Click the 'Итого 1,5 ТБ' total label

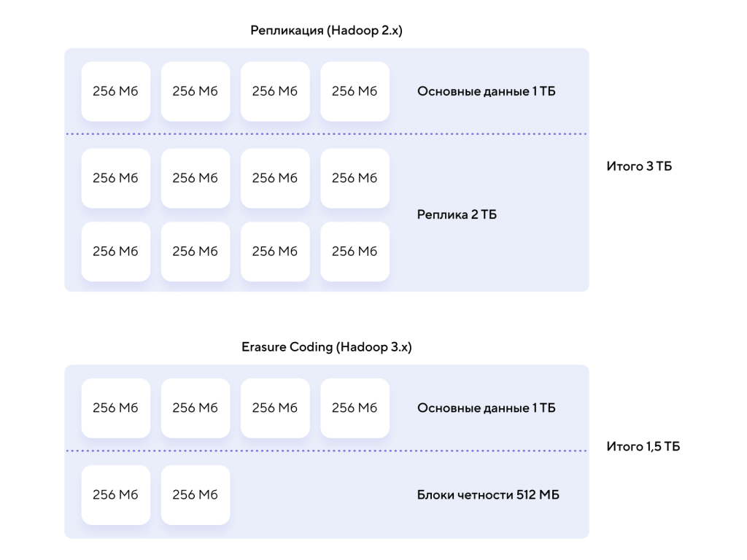point(643,447)
